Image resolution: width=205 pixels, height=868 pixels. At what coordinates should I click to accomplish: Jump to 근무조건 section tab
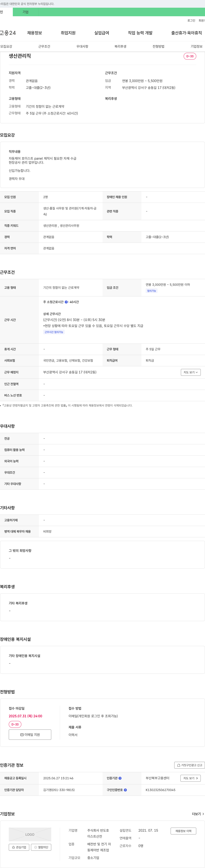point(44,47)
